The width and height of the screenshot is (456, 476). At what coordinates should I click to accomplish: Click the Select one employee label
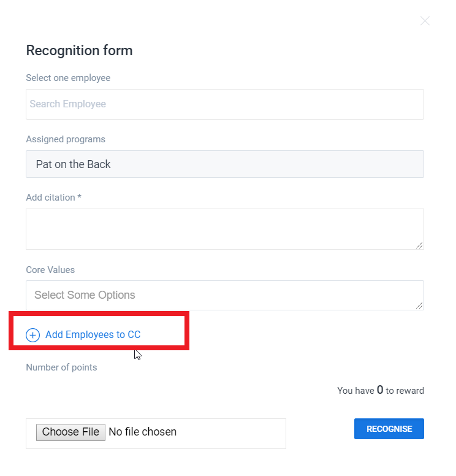[68, 78]
